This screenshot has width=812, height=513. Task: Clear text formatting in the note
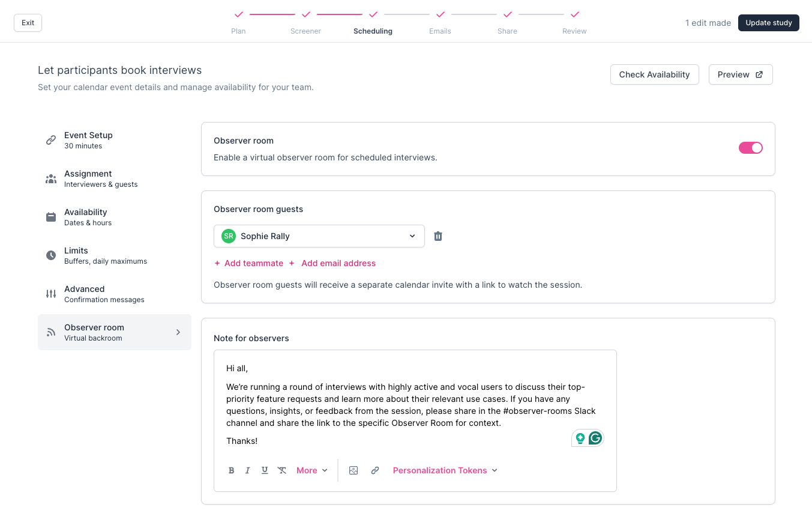[282, 470]
